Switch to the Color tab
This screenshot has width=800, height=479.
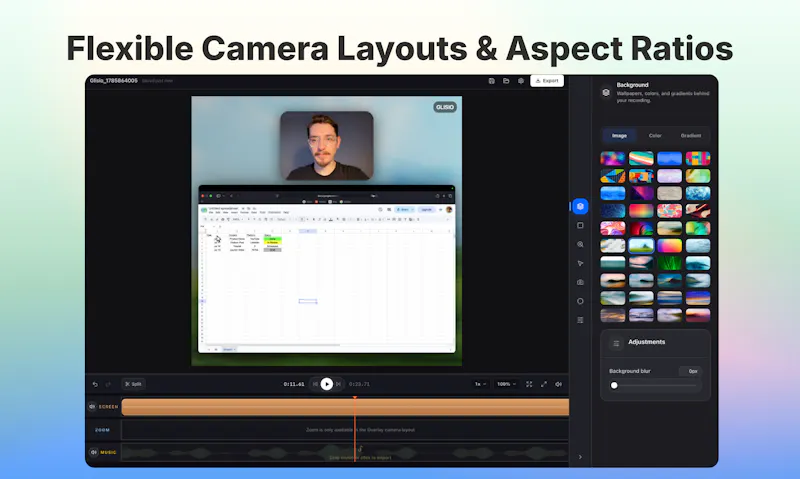click(x=655, y=136)
